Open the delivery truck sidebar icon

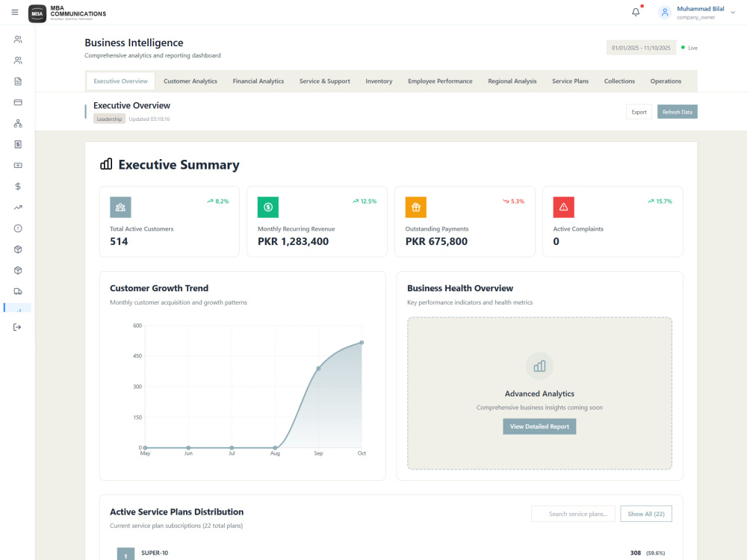point(18,291)
